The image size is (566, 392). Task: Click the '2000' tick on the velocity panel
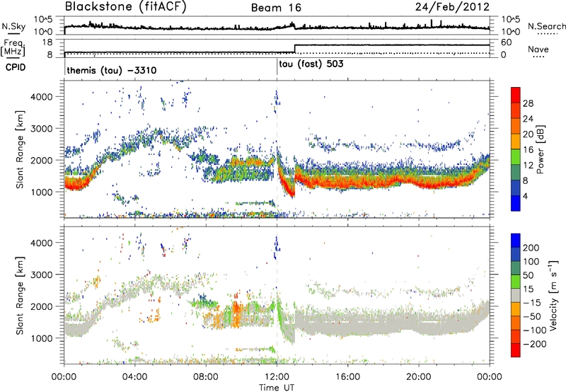[41, 306]
